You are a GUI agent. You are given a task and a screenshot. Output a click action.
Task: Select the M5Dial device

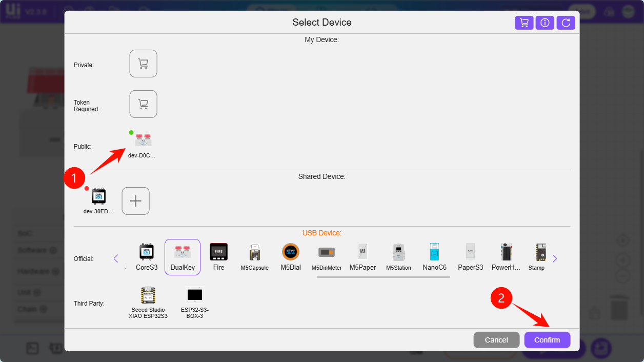(x=290, y=257)
